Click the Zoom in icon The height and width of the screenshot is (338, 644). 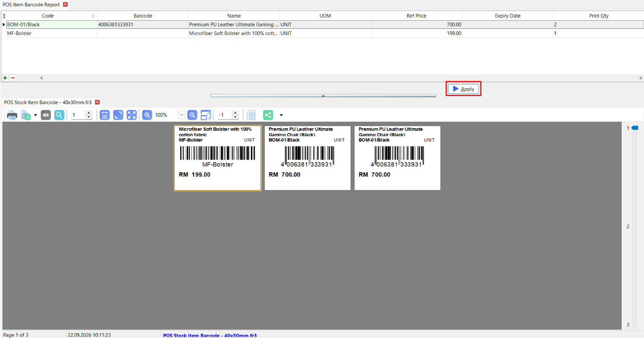coord(147,115)
